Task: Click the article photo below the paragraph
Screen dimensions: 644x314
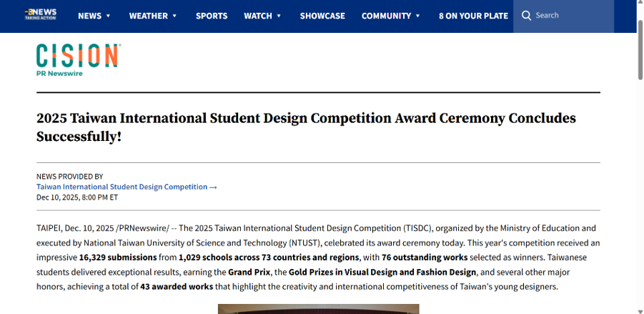Action: 318,309
